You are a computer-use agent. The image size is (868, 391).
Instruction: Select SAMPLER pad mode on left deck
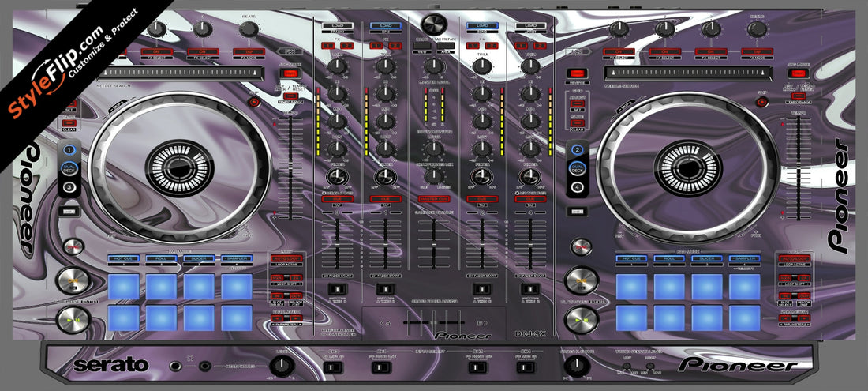pos(237,258)
